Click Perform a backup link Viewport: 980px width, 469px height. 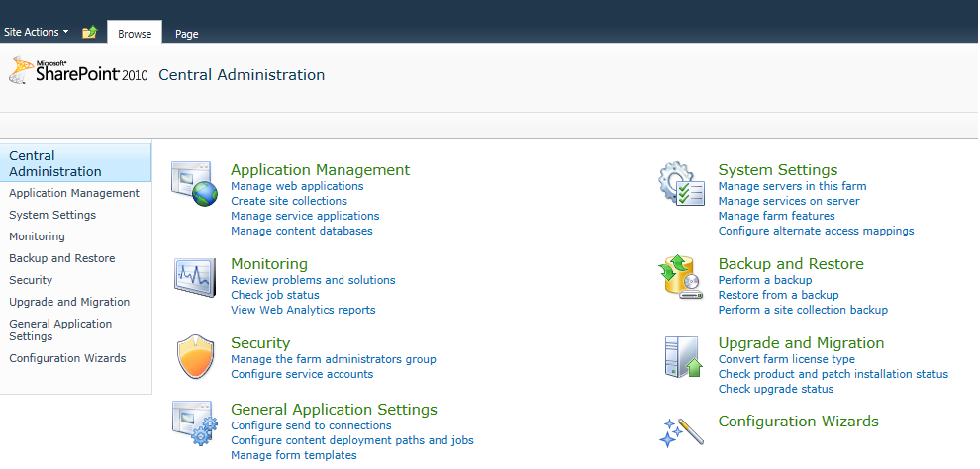[x=765, y=280]
